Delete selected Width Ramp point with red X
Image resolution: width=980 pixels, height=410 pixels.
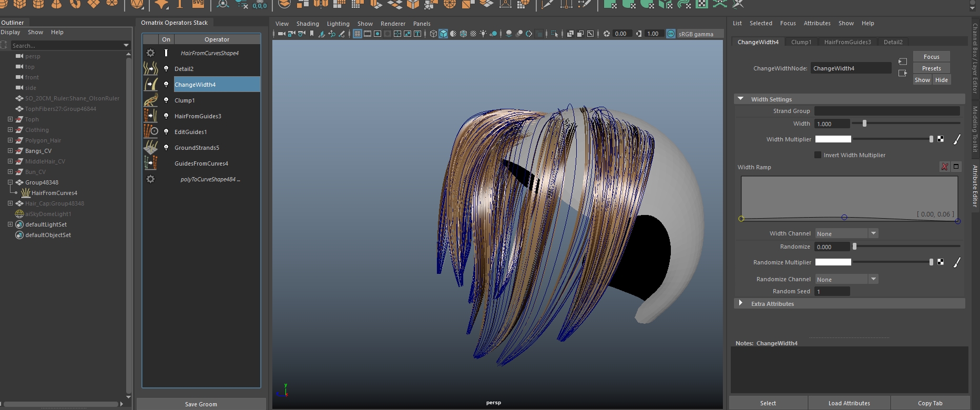click(x=945, y=167)
